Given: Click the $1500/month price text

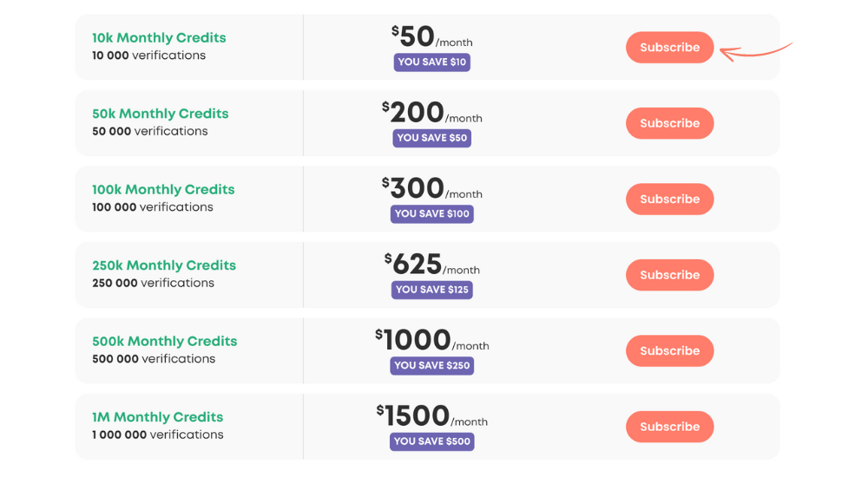Looking at the screenshot, I should click(431, 415).
